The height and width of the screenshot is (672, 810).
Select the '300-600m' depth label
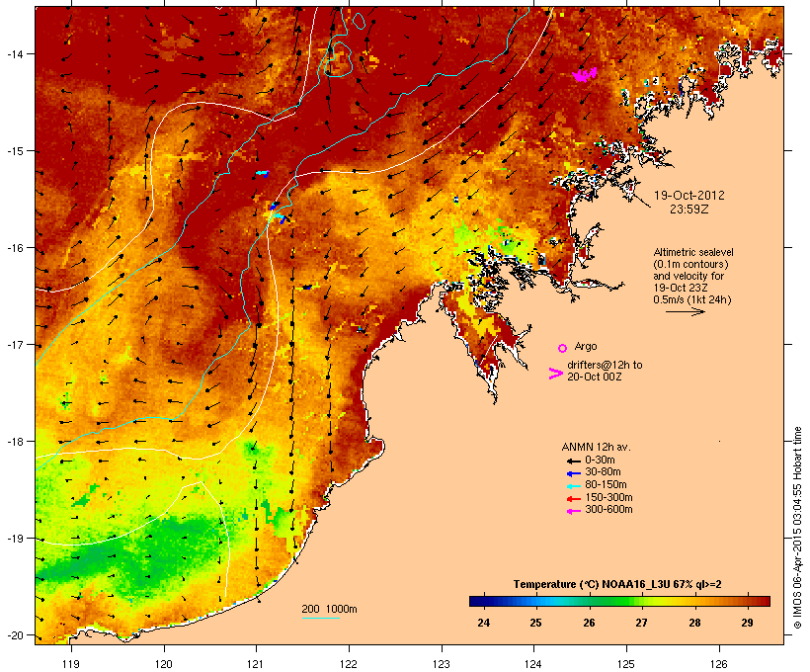click(x=608, y=510)
